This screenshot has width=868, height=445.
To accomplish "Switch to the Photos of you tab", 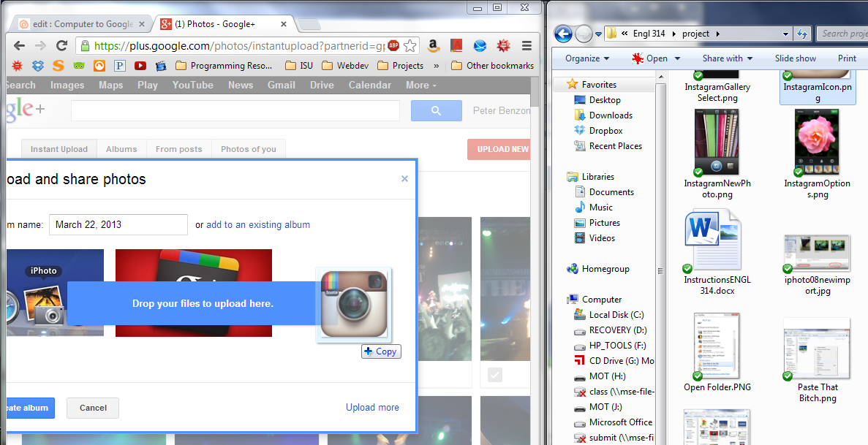I will point(249,150).
